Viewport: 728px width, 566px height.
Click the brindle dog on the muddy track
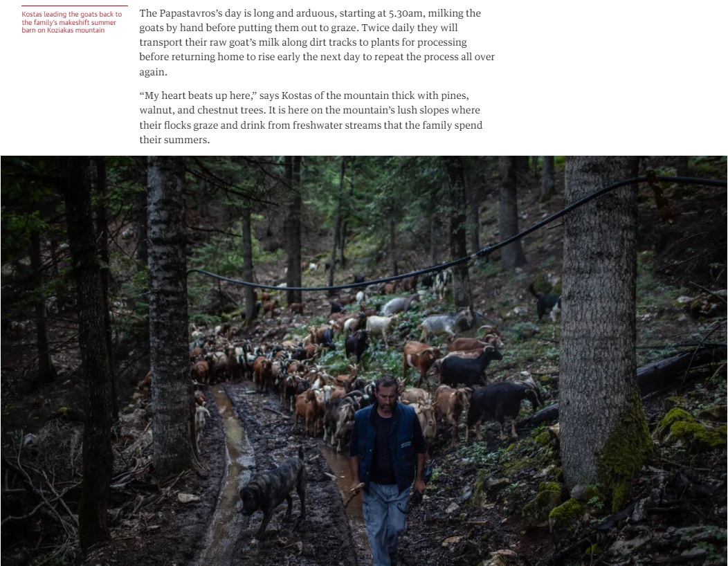273,493
